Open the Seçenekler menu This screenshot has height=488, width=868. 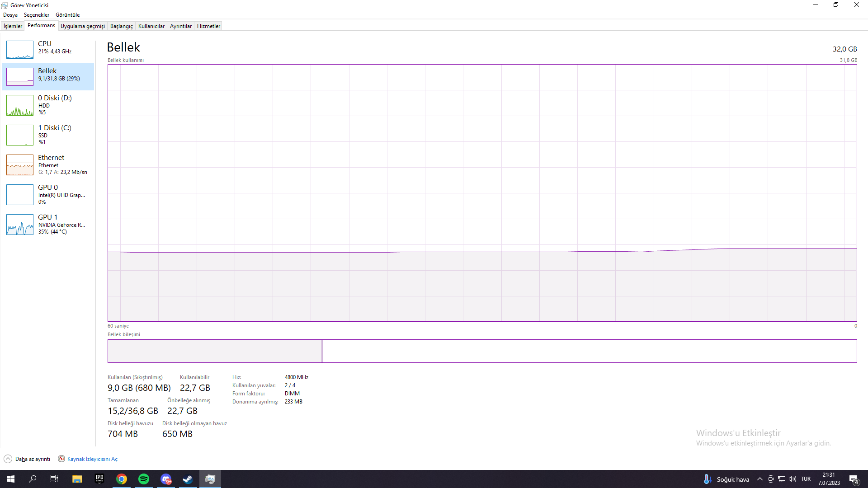(x=37, y=15)
